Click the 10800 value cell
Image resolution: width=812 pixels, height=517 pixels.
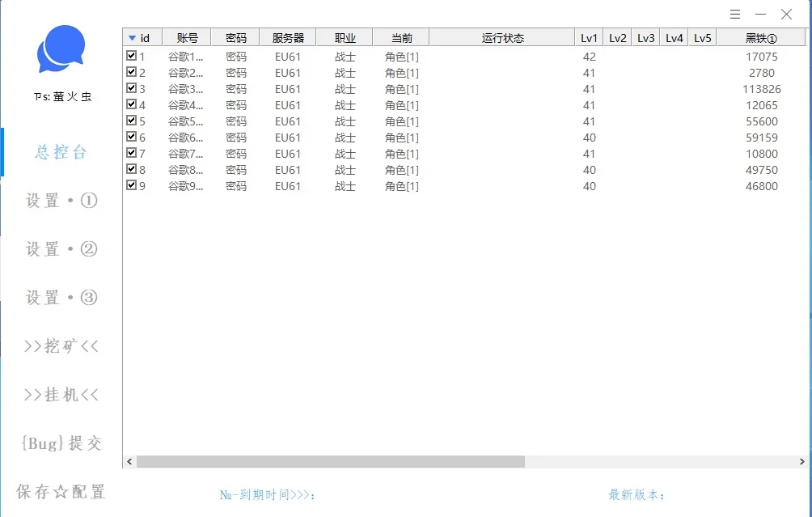click(x=761, y=154)
